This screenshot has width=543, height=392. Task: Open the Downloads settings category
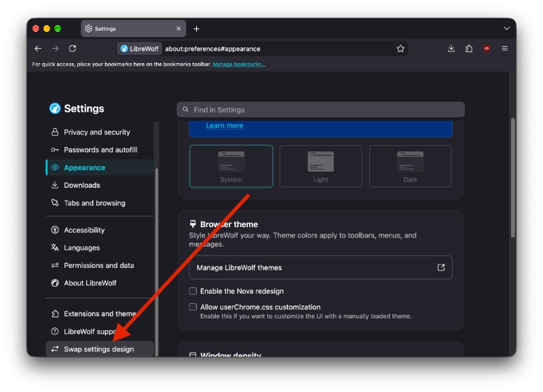pos(99,185)
